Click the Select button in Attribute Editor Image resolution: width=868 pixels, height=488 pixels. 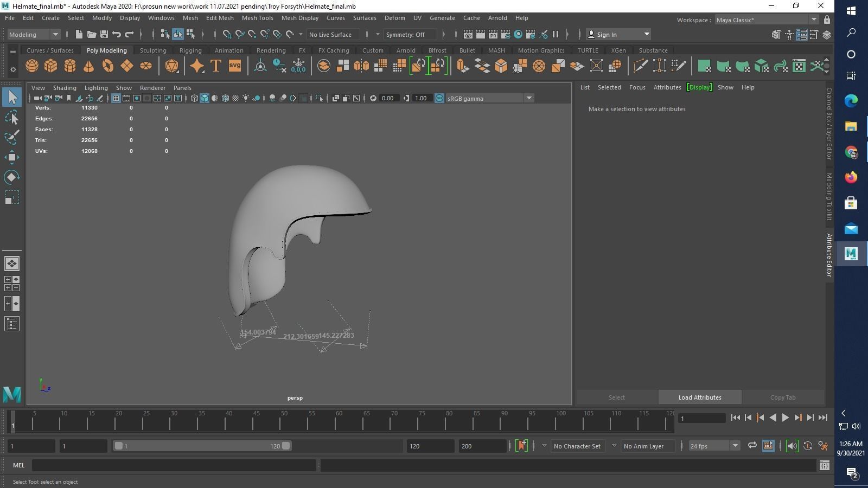tap(617, 397)
